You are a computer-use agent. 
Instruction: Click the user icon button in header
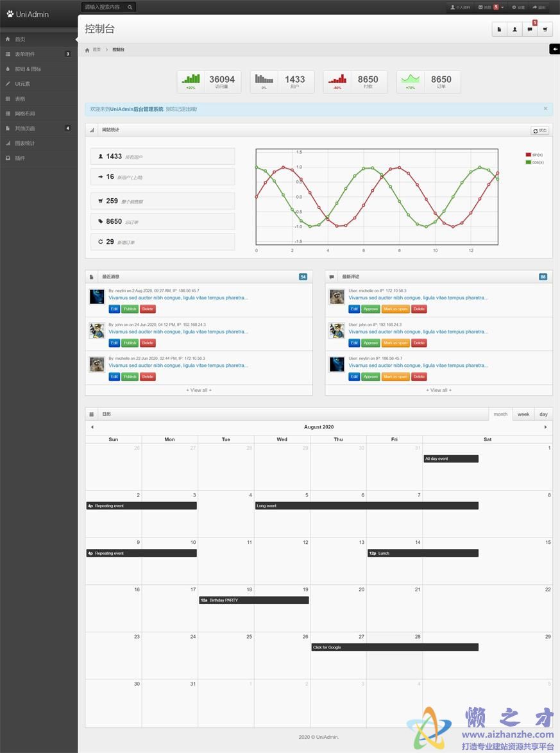[x=514, y=29]
